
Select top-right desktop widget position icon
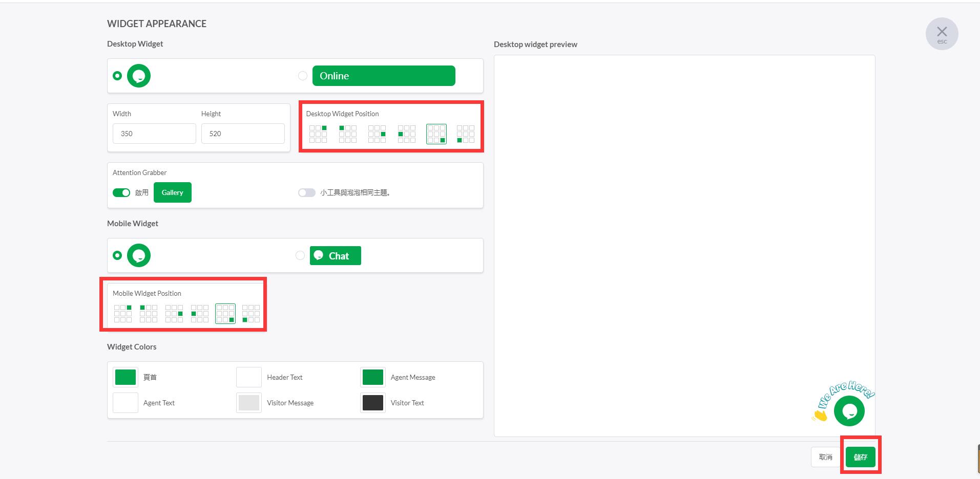tap(318, 134)
